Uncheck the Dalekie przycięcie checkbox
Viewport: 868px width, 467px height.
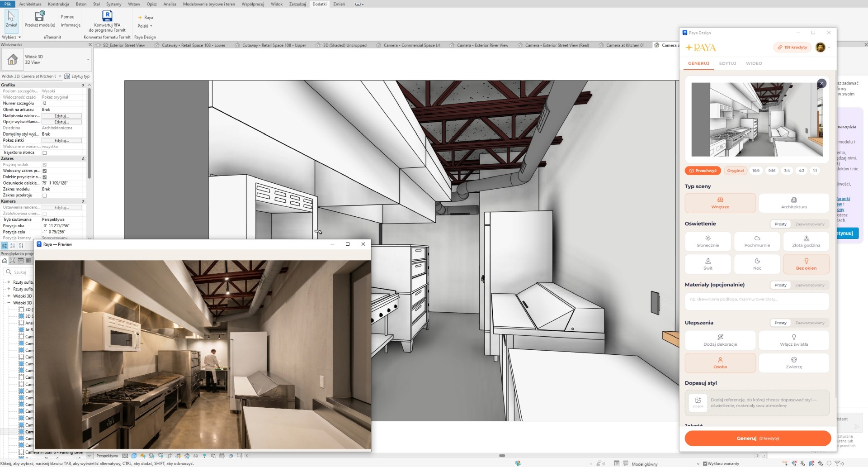(x=44, y=177)
